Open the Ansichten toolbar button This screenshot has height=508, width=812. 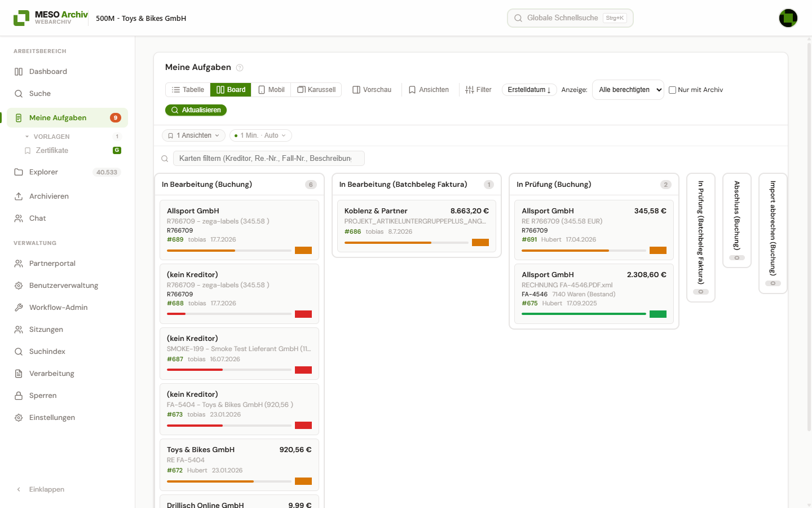[429, 90]
